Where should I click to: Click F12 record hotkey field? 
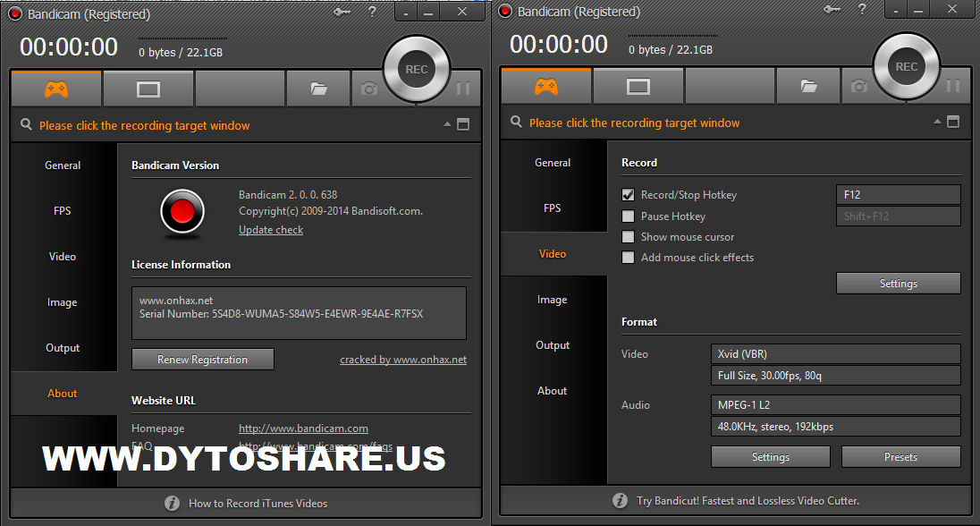point(898,194)
